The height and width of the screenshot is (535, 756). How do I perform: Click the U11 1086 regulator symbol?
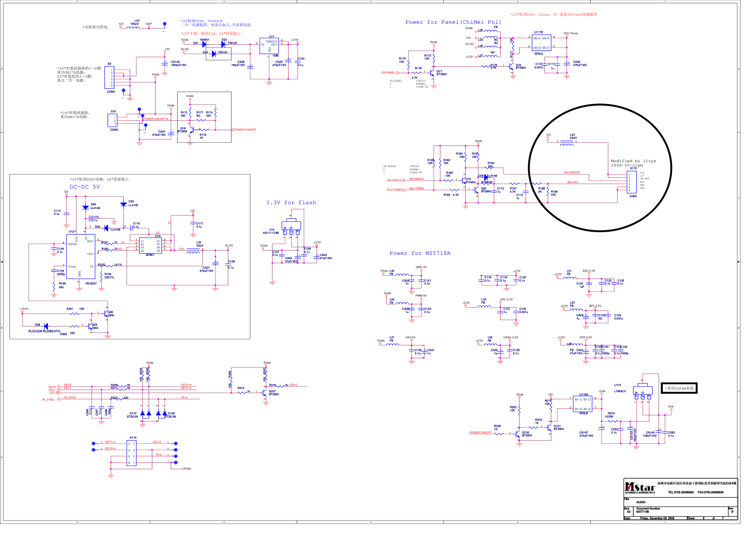[269, 46]
